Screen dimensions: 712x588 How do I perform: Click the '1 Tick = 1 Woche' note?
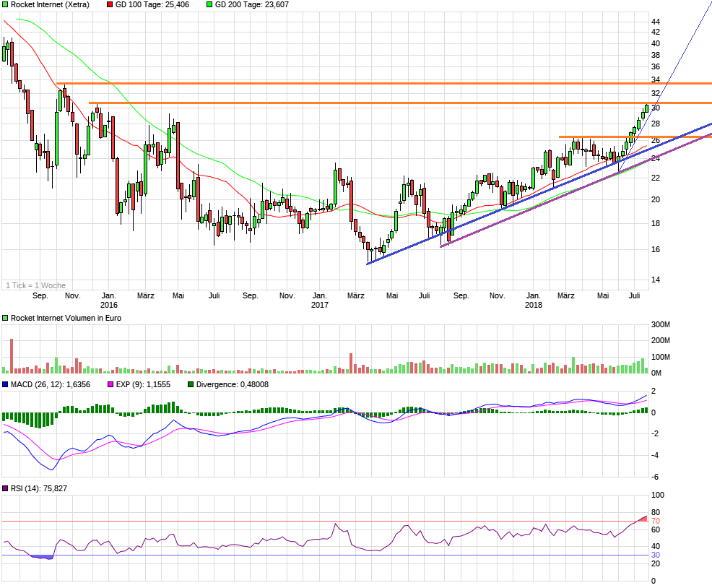[x=35, y=285]
